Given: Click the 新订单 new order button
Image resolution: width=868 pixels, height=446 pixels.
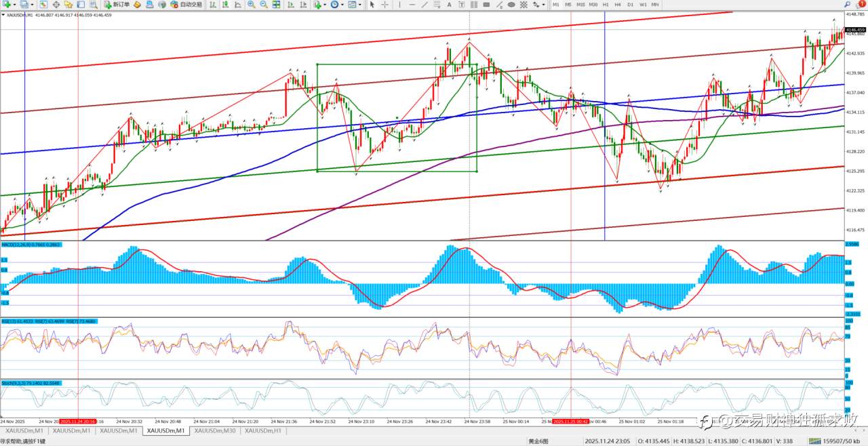Looking at the screenshot, I should coord(117,4).
